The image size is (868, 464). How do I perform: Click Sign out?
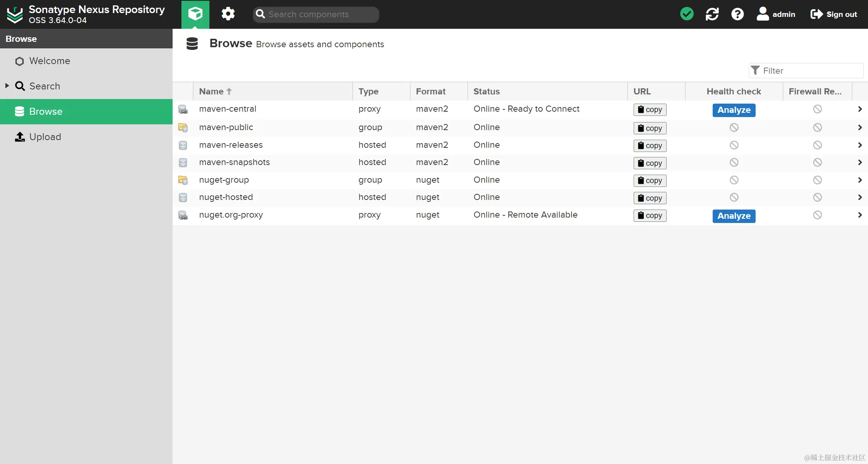[x=833, y=14]
